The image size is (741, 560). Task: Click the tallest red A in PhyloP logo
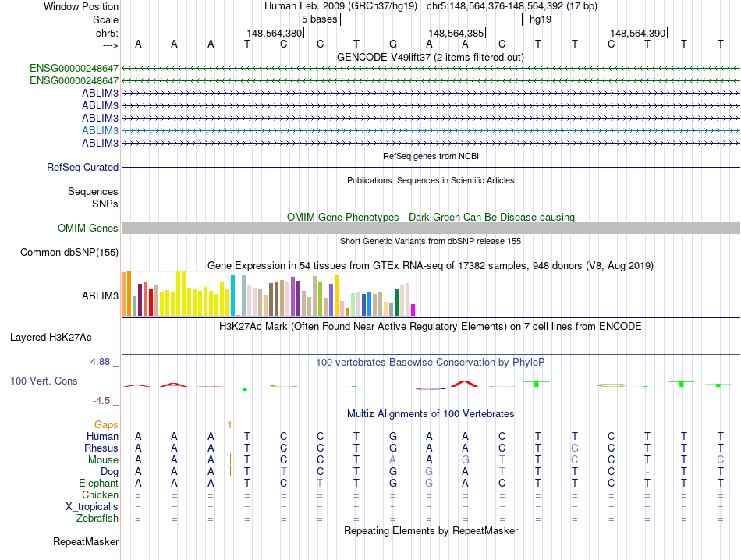coord(465,383)
